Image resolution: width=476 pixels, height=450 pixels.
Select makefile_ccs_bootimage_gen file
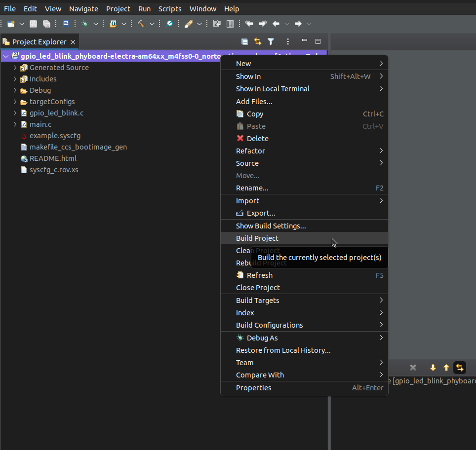[78, 147]
